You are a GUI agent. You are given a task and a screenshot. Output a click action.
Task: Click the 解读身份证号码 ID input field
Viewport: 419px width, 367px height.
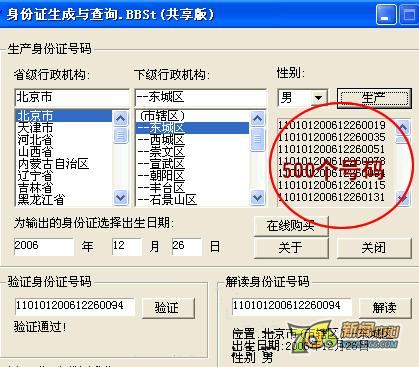[x=292, y=306]
